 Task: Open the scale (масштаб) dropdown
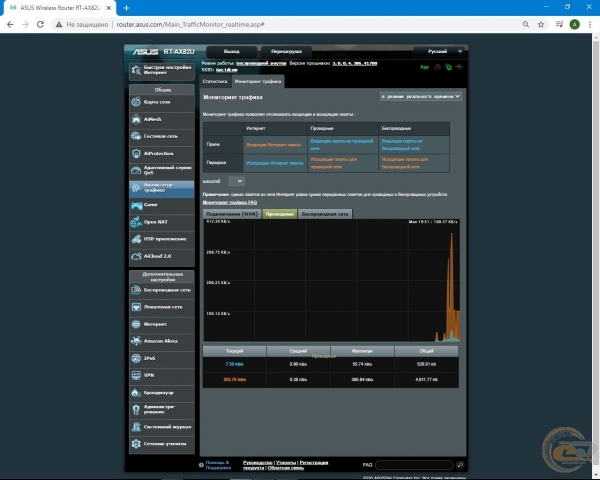pos(236,181)
